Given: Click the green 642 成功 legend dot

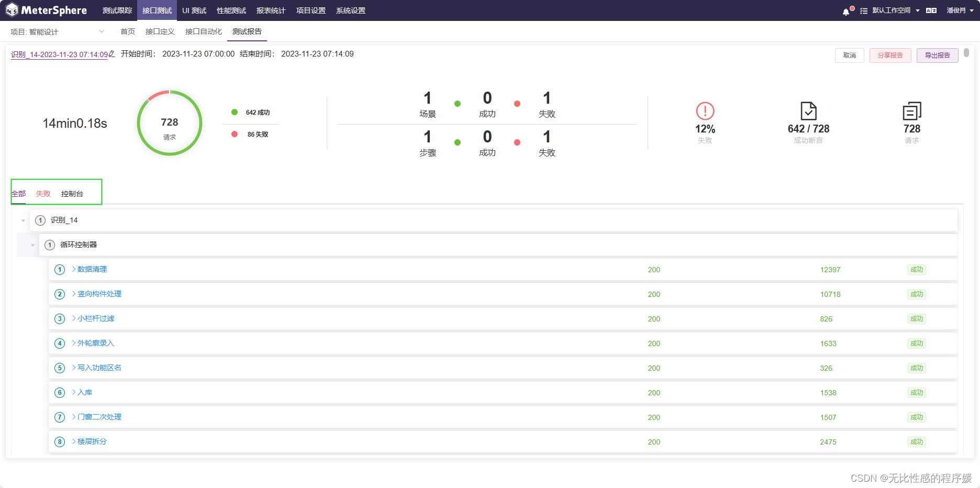Looking at the screenshot, I should pyautogui.click(x=235, y=112).
